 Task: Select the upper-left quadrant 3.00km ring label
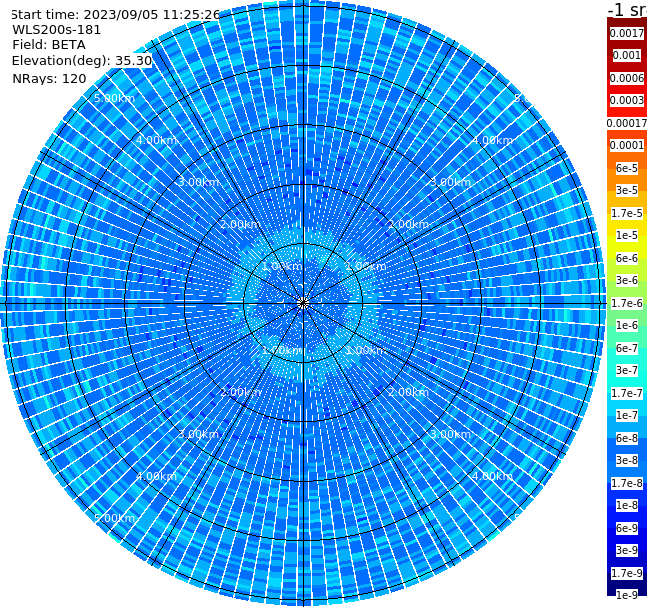[x=198, y=182]
